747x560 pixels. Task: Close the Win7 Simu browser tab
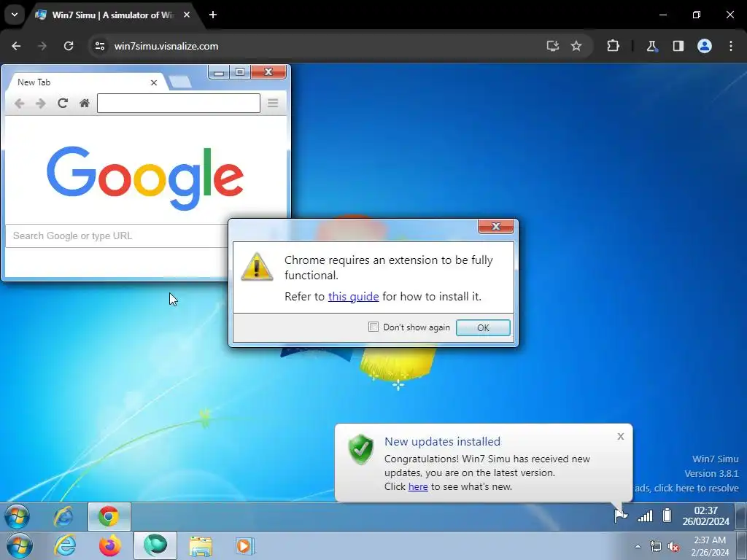pyautogui.click(x=187, y=15)
